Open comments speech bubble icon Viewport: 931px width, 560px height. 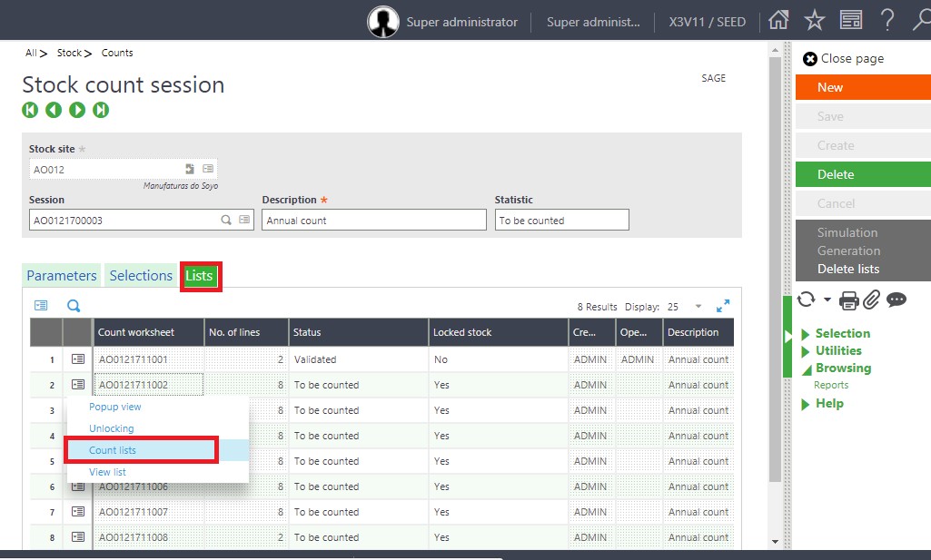point(896,300)
